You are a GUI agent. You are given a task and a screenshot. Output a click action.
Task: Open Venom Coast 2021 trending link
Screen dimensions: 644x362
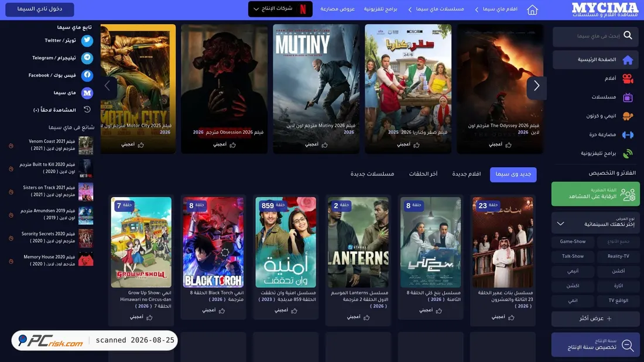[52, 145]
